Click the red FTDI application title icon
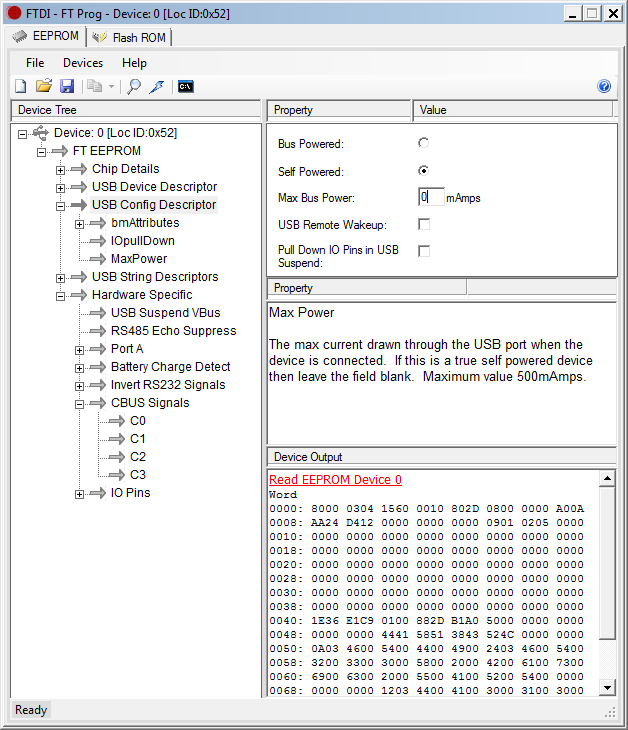Image resolution: width=628 pixels, height=730 pixels. pyautogui.click(x=14, y=13)
